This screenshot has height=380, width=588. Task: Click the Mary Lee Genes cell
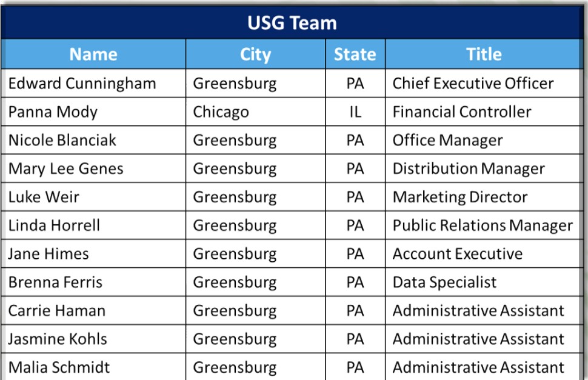pyautogui.click(x=65, y=168)
